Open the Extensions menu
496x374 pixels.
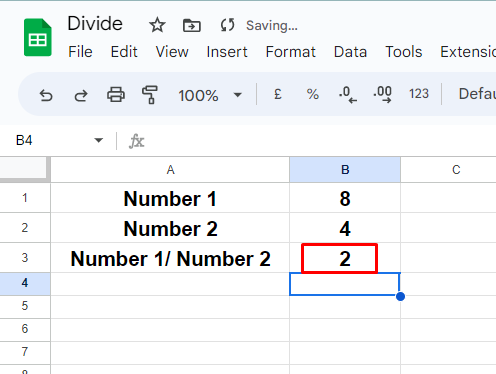click(468, 52)
